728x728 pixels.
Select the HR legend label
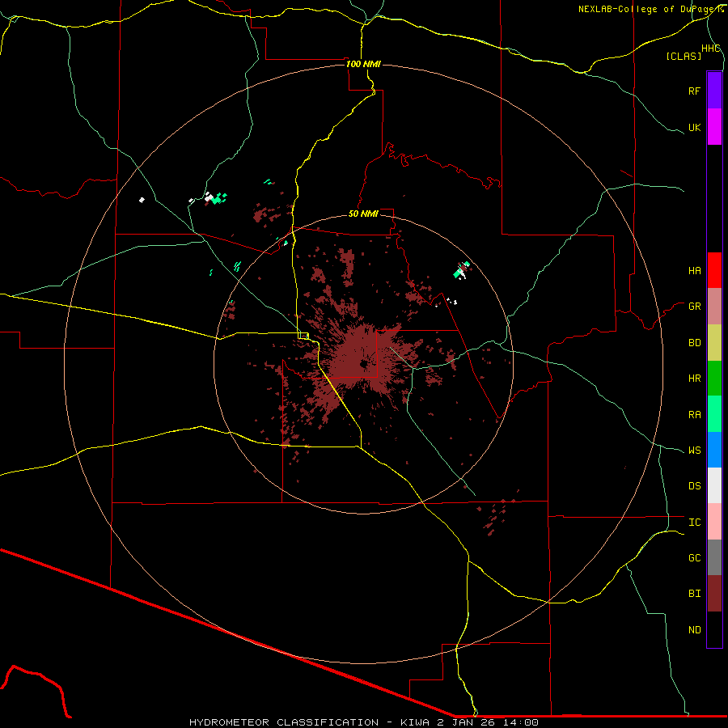(x=694, y=379)
